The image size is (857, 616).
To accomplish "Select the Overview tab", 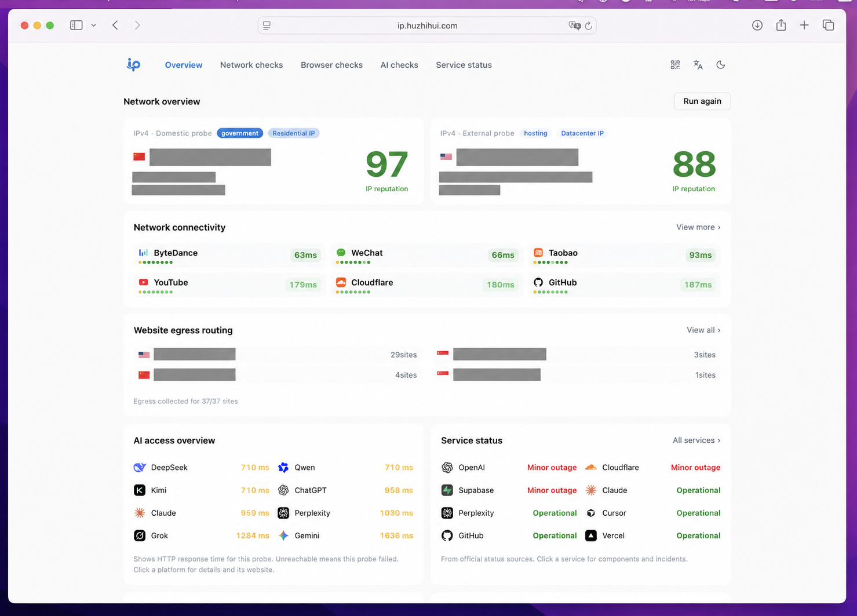I will pos(184,65).
